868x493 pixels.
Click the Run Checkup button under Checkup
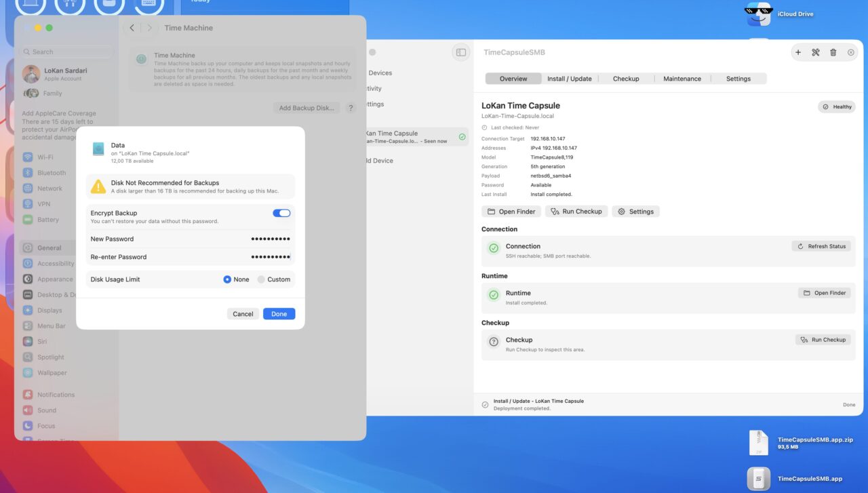[823, 340]
